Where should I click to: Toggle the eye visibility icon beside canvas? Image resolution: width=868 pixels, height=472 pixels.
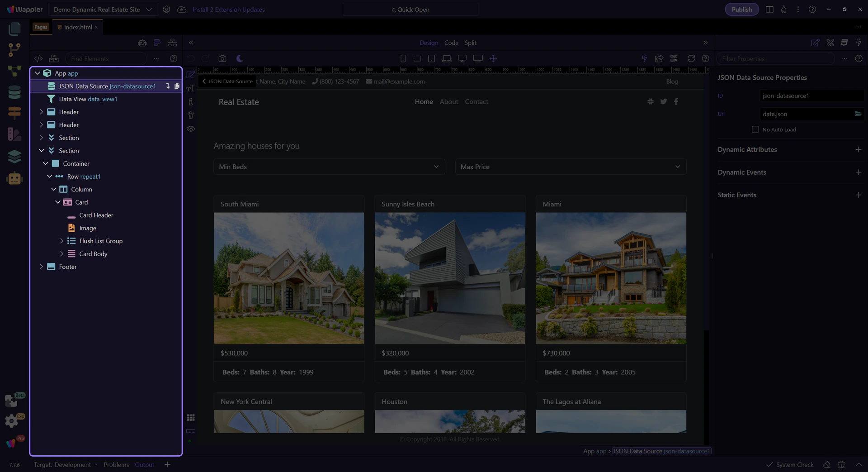coord(191,129)
